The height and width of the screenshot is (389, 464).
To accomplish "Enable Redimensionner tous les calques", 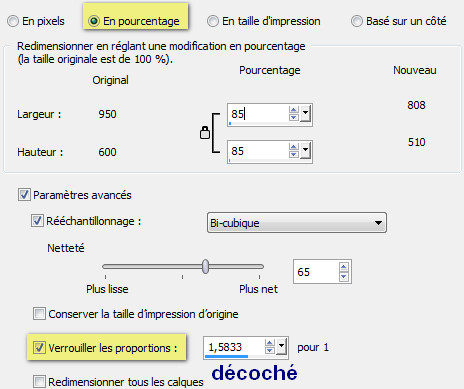I will [x=39, y=381].
